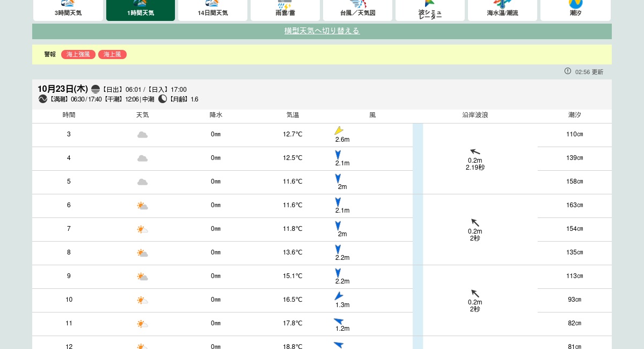Click the wave direction arrow above 2.19秒
Screen dimensions: 644x349
point(475,152)
